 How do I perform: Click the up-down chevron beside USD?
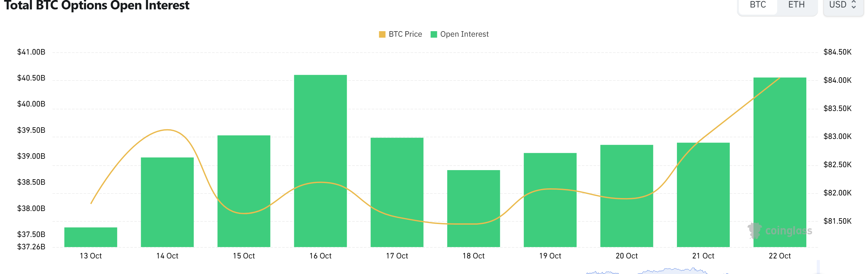pos(853,5)
